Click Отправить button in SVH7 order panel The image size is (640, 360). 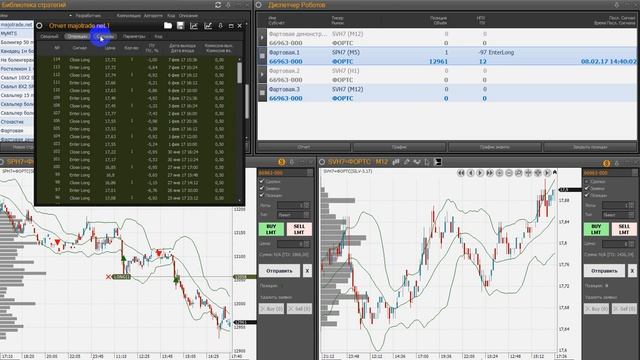coord(604,271)
